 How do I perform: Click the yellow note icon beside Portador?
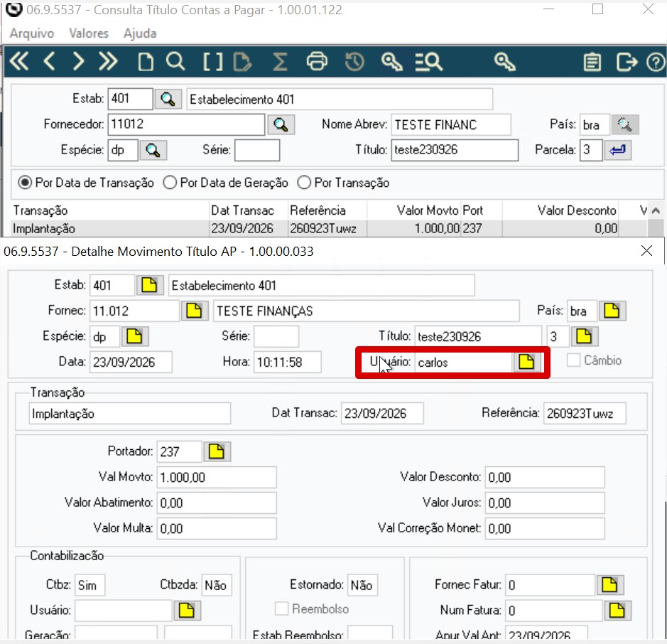pos(217,451)
